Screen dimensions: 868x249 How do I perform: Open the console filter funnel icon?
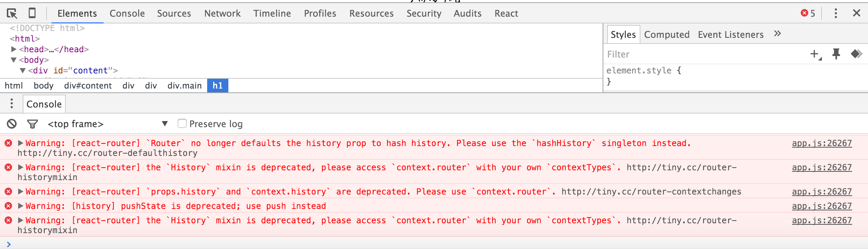click(x=33, y=124)
